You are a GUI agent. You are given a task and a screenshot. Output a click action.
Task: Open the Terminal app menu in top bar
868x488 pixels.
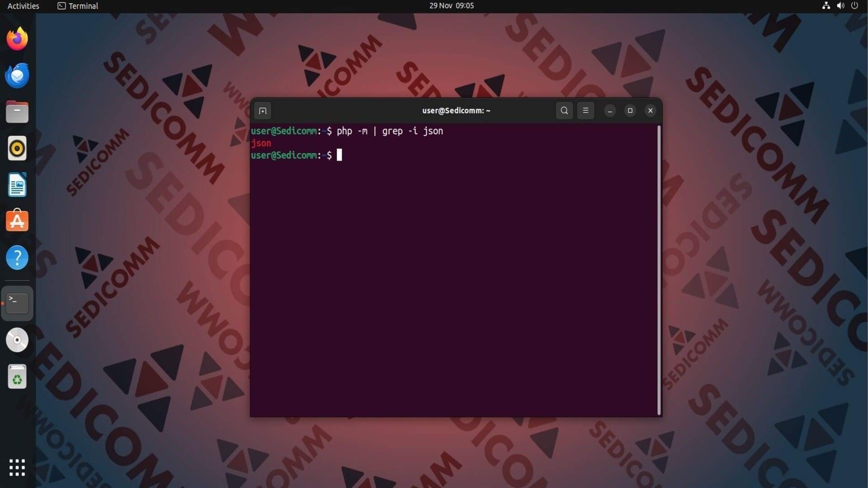78,6
